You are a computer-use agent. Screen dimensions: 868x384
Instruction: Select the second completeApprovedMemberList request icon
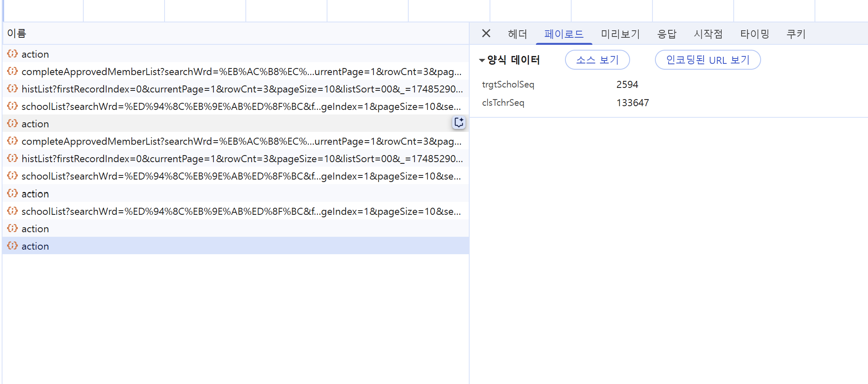point(12,141)
